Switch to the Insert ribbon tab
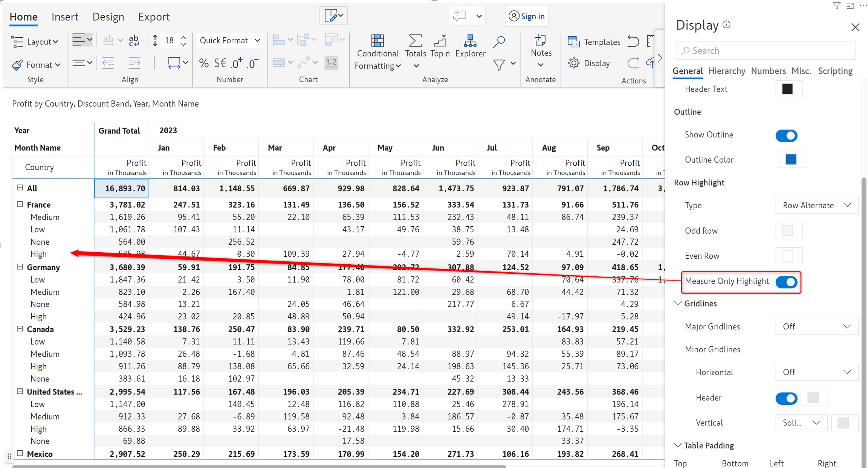The width and height of the screenshot is (868, 468). (65, 17)
